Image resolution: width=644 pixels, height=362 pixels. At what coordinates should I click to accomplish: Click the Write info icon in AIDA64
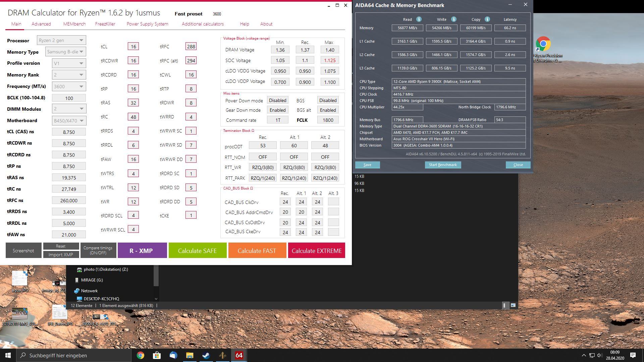click(453, 19)
